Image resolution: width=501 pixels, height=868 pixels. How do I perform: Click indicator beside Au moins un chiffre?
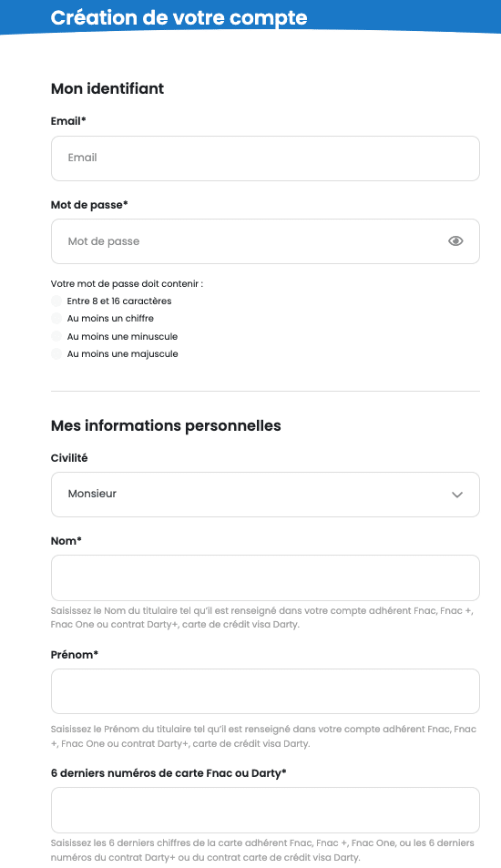click(x=56, y=318)
